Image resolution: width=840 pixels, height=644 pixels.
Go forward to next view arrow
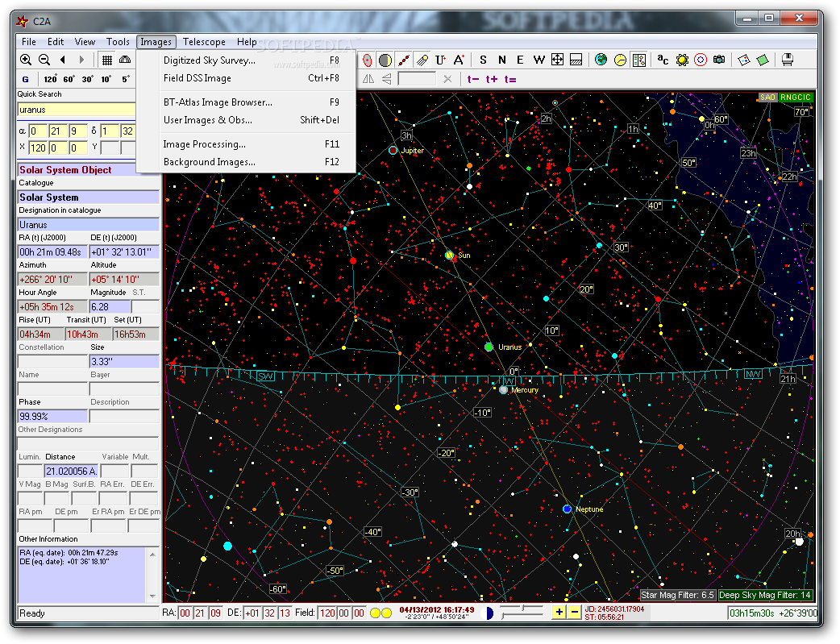(x=81, y=60)
